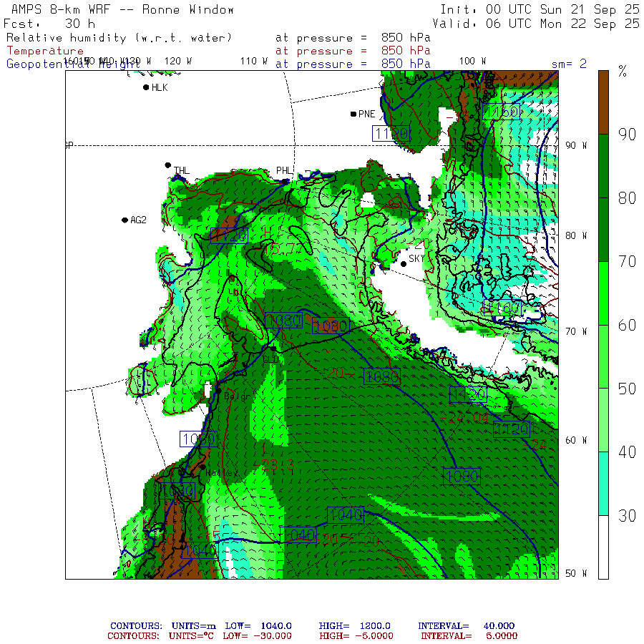Image resolution: width=644 pixels, height=644 pixels.
Task: Click the PHL station marker
Action: point(287,181)
